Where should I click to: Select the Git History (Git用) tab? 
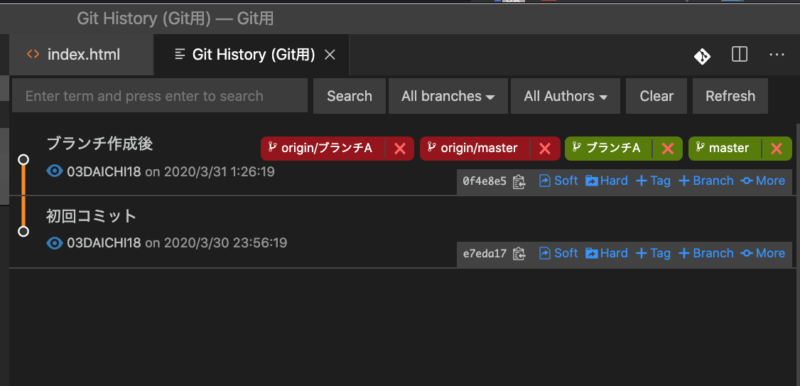251,55
